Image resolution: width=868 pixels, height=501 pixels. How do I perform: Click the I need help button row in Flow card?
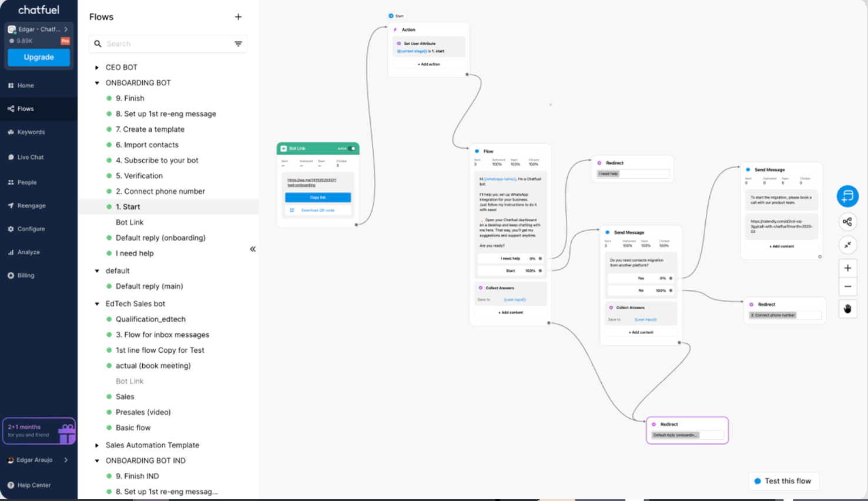tap(510, 259)
